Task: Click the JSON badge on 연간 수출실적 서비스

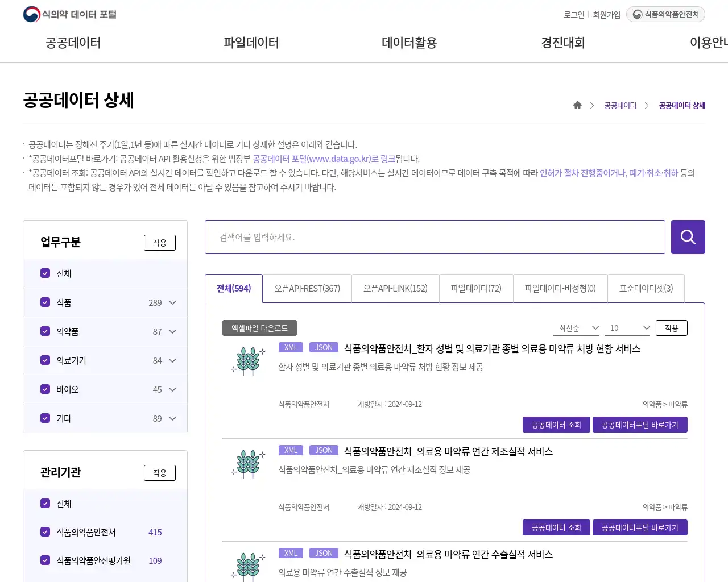Action: point(324,553)
